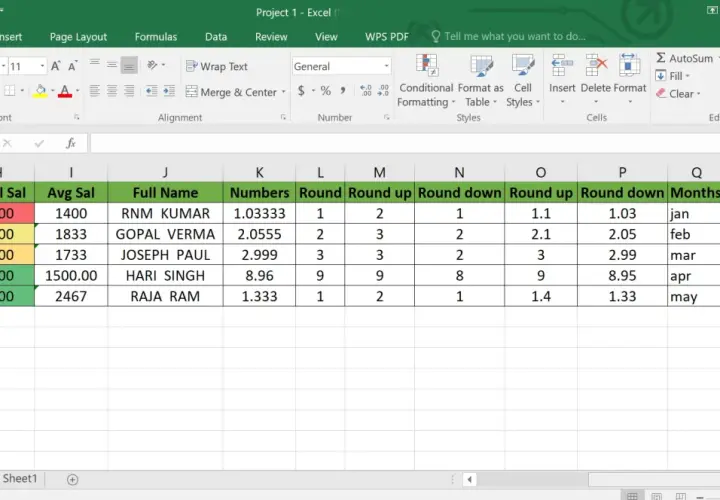Align text left in the cell

click(95, 91)
